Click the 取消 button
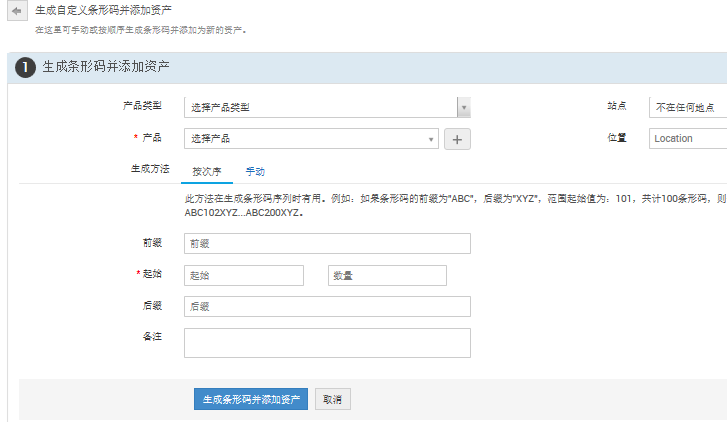This screenshot has height=422, width=727. [333, 399]
